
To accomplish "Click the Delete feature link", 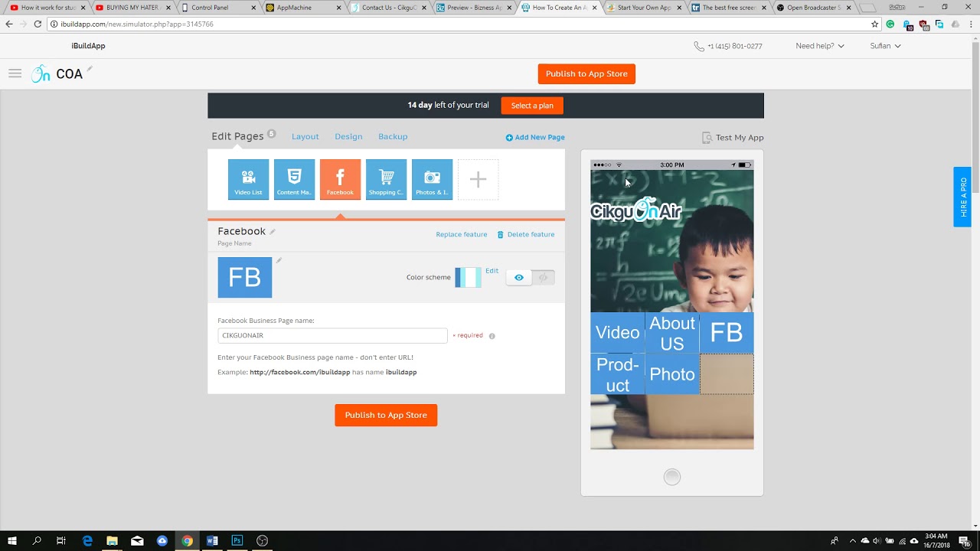I will [526, 234].
